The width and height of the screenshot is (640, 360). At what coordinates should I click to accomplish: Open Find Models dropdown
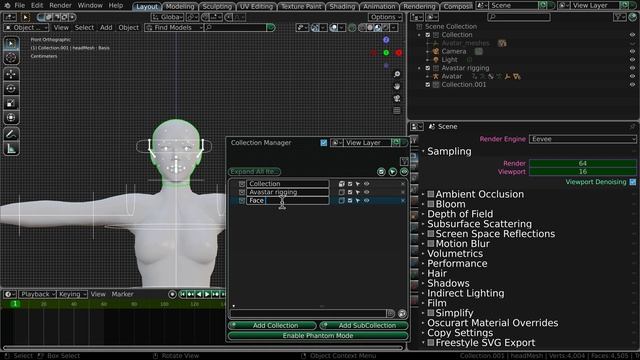(x=173, y=27)
